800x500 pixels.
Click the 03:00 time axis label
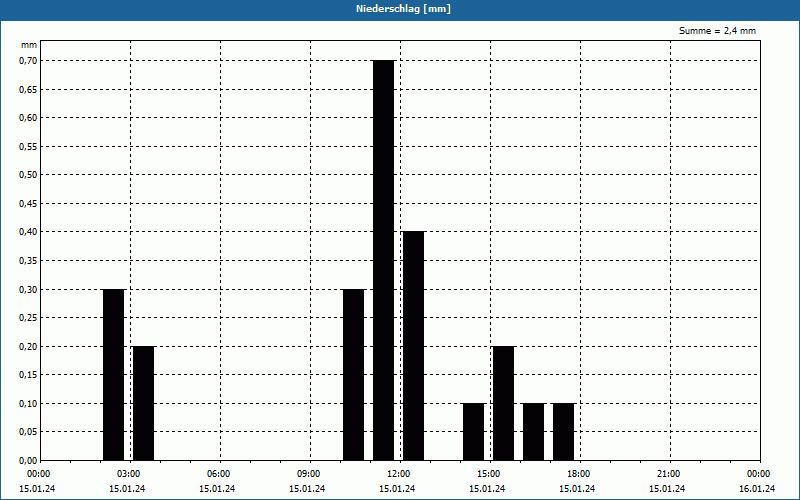click(x=128, y=474)
